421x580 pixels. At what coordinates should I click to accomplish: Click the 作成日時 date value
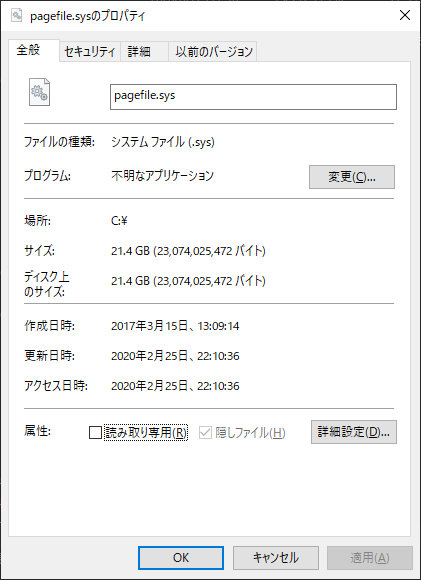175,326
